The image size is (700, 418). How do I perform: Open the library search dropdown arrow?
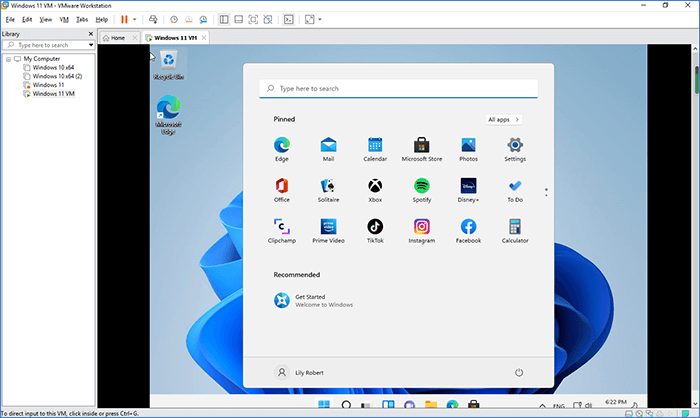tap(91, 45)
